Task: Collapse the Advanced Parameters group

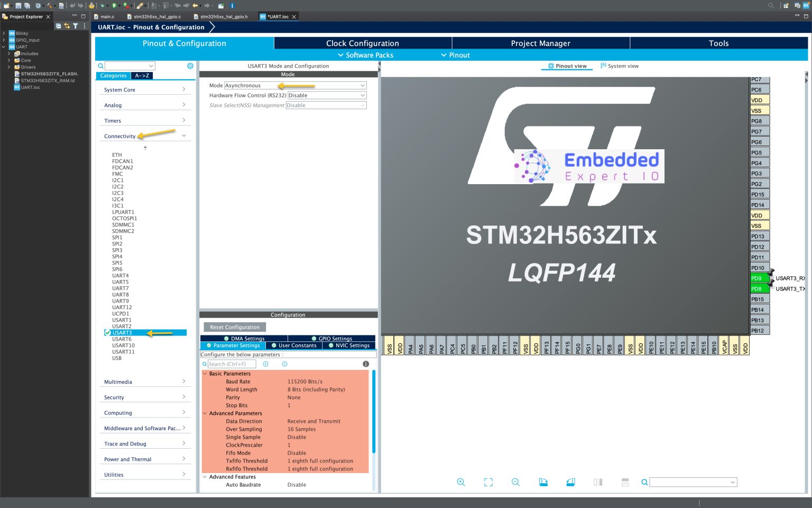Action: tap(205, 413)
